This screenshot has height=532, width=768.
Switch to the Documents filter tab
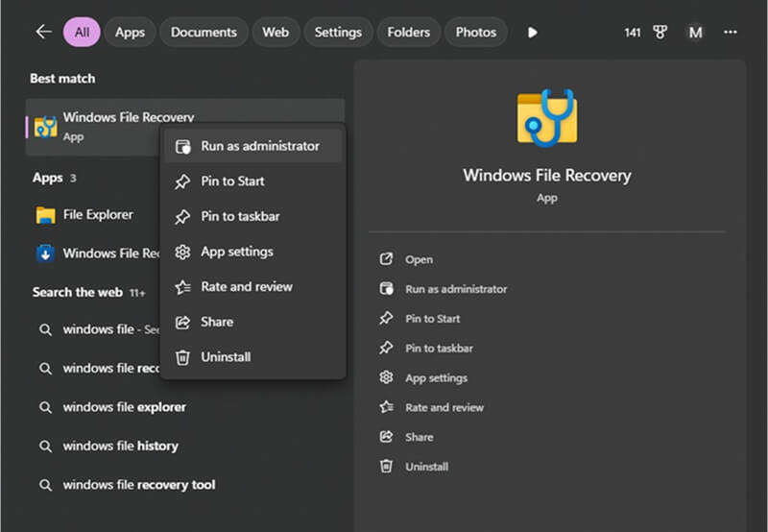[204, 33]
